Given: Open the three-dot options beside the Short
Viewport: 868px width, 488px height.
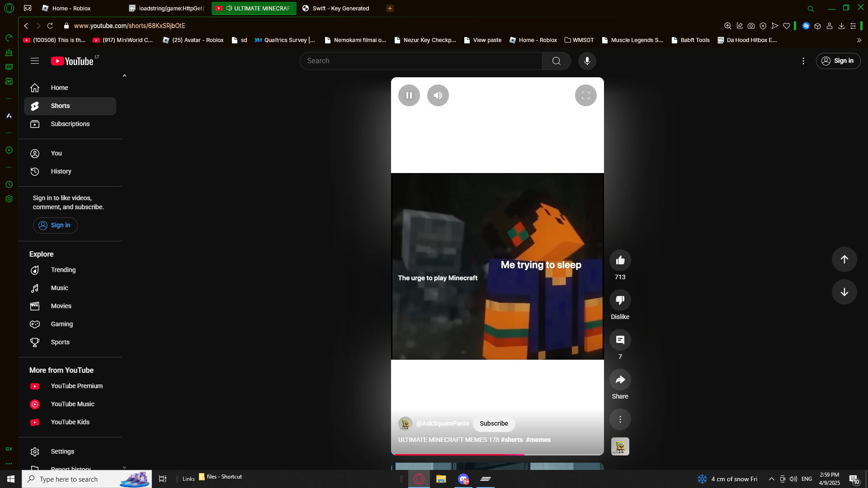Looking at the screenshot, I should coord(620,419).
